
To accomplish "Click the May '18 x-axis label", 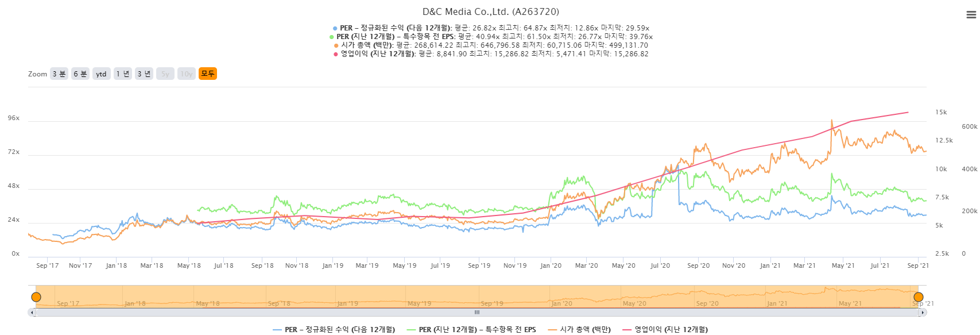I will pyautogui.click(x=189, y=265).
